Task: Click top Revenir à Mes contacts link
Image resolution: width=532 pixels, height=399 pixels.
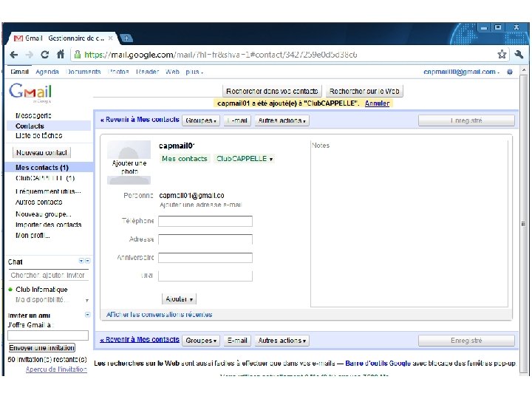Action: coord(140,120)
